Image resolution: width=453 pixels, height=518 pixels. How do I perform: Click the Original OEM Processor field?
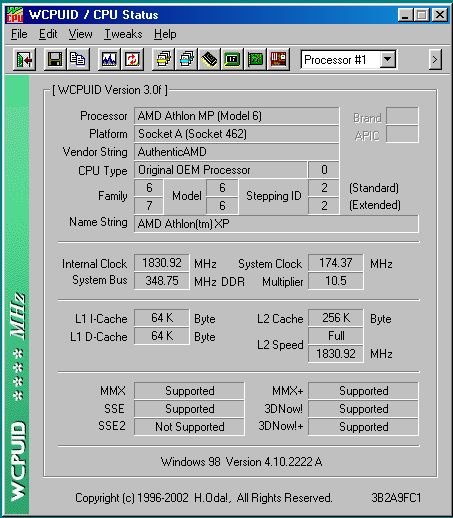(220, 170)
